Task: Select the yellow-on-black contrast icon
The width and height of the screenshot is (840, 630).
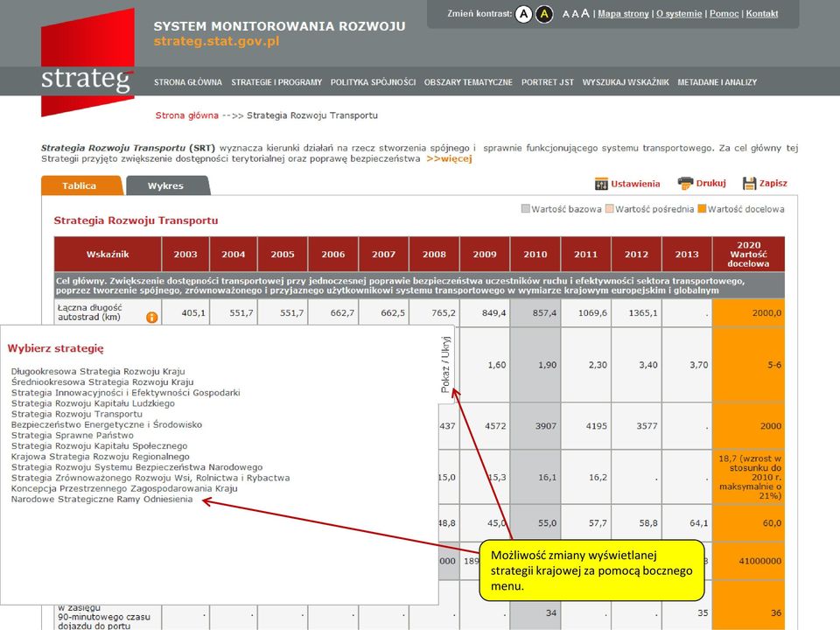Action: [x=544, y=14]
